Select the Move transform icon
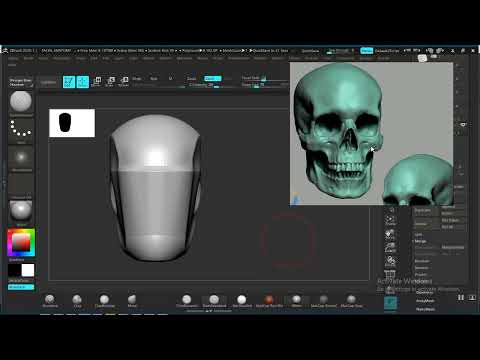 click(x=96, y=82)
